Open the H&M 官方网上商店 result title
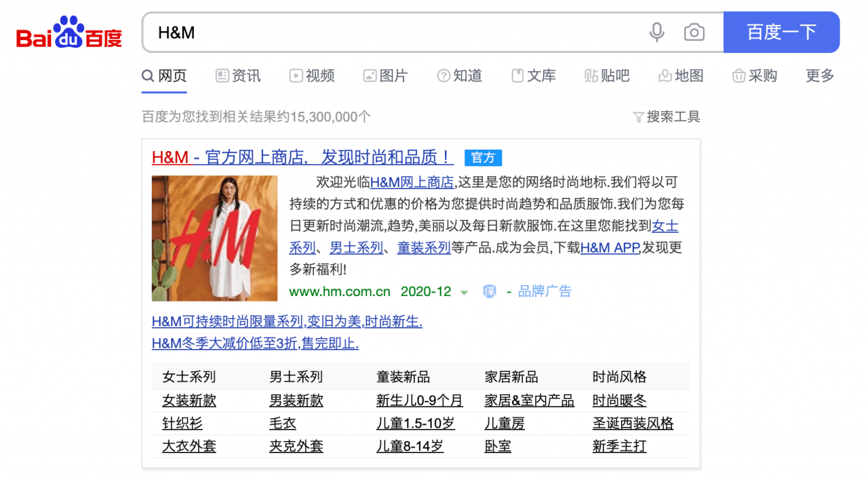868x481 pixels. pos(302,157)
